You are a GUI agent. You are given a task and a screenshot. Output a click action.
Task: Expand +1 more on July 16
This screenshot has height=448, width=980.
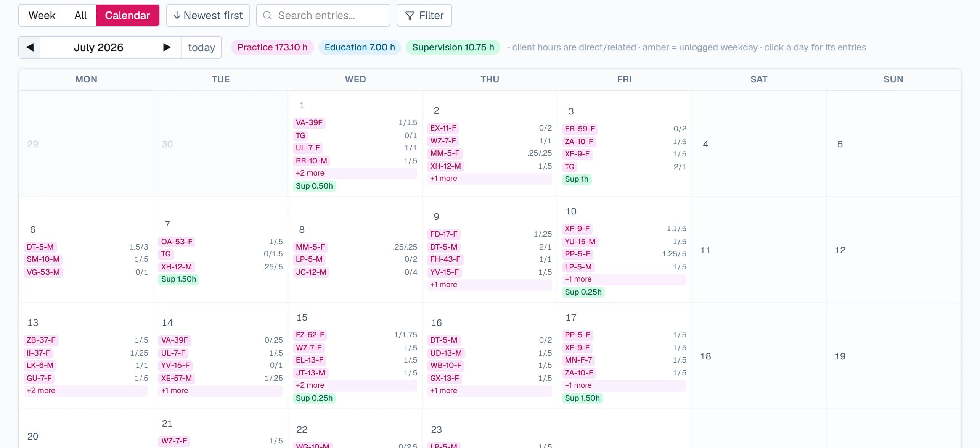pos(490,391)
